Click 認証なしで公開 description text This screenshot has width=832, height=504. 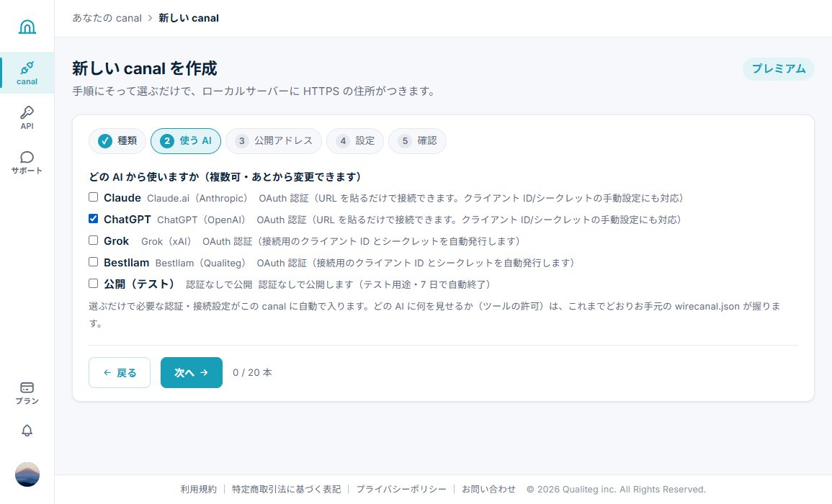coord(219,285)
